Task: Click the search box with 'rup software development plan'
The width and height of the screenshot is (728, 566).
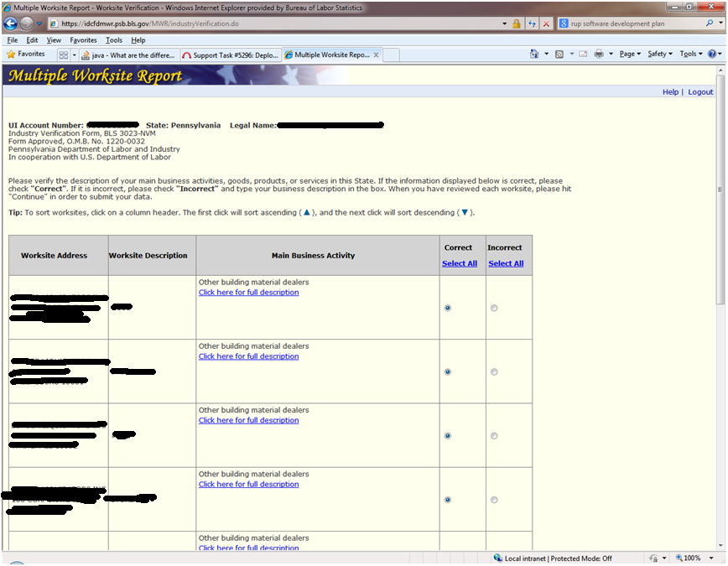Action: coord(636,23)
